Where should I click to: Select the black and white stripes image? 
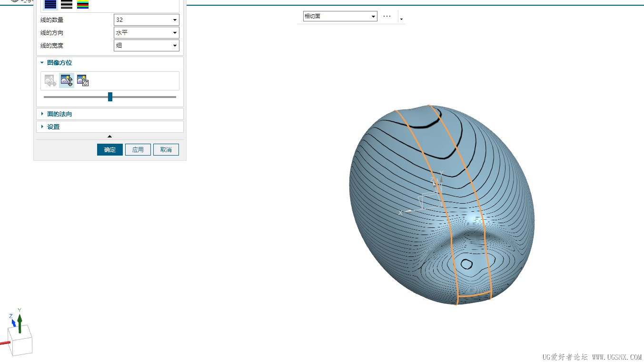point(67,4)
